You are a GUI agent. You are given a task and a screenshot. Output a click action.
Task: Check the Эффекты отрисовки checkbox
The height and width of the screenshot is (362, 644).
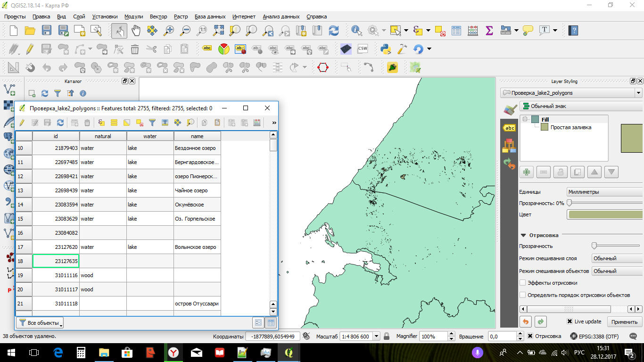(522, 283)
